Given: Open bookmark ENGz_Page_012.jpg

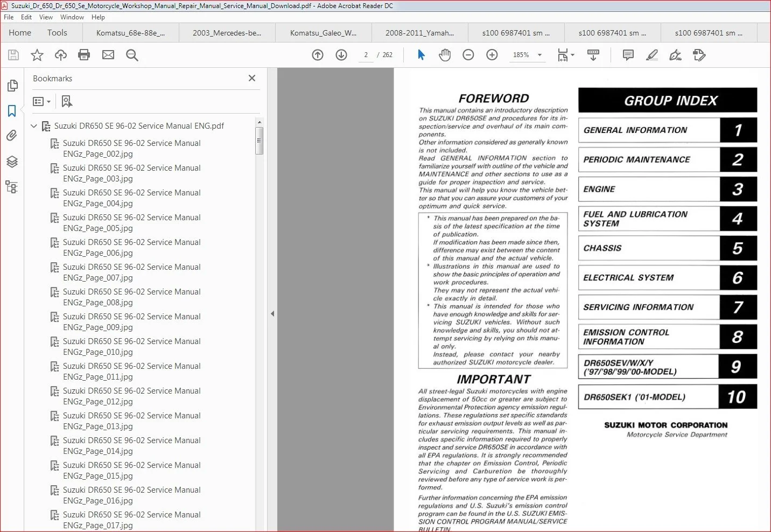Looking at the screenshot, I should coord(131,396).
